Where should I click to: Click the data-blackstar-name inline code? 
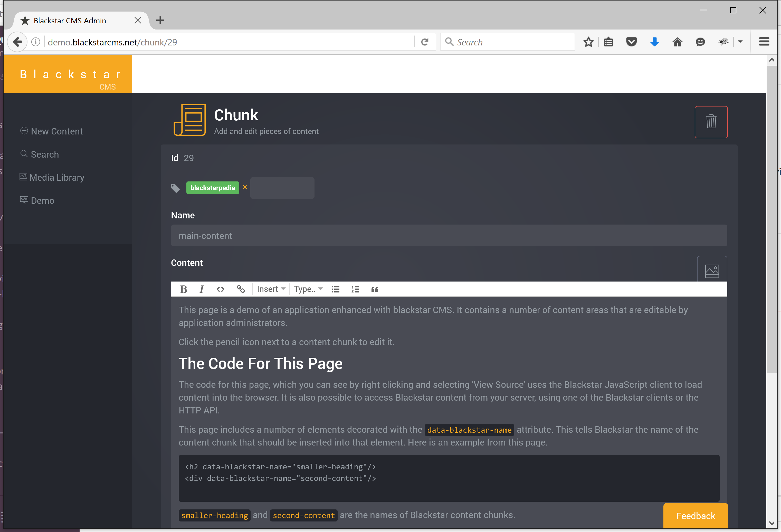(x=469, y=430)
